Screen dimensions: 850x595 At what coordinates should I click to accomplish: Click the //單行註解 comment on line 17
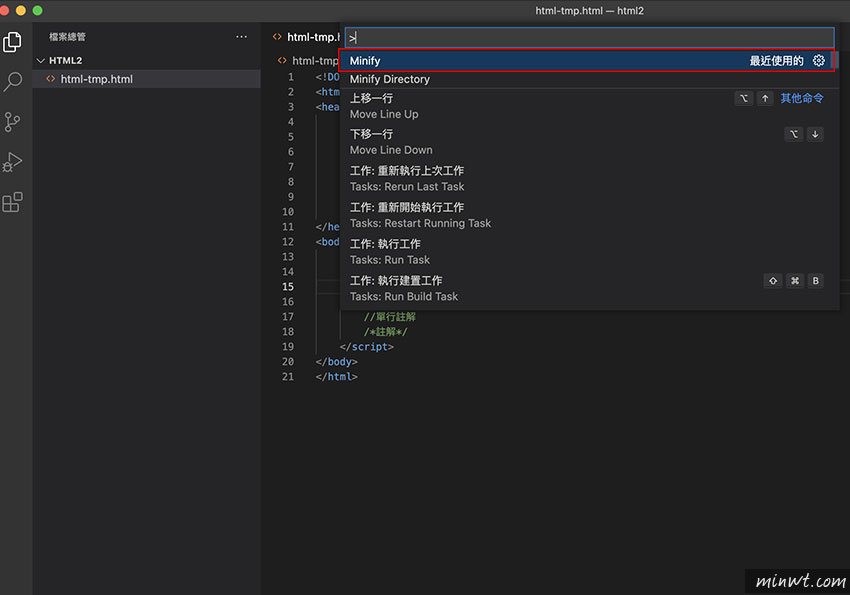coord(390,317)
